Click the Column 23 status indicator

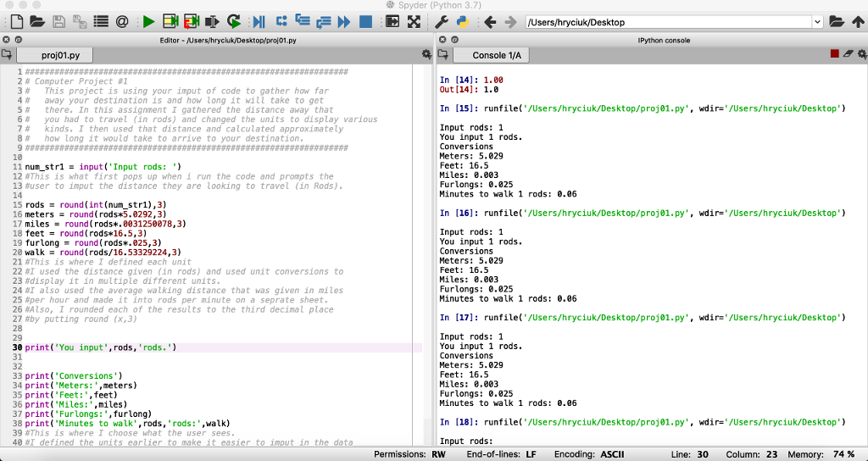pyautogui.click(x=752, y=454)
